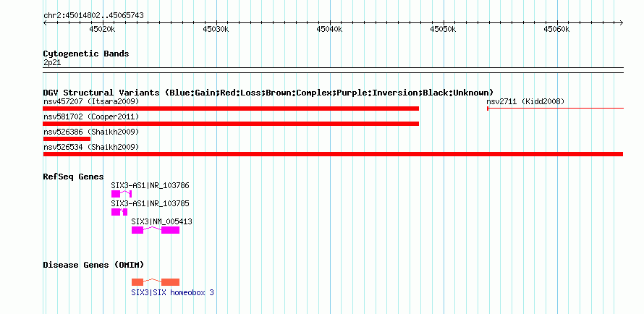Image resolution: width=644 pixels, height=314 pixels.
Task: Click the 45040k ruler tick label
Action: (x=329, y=29)
